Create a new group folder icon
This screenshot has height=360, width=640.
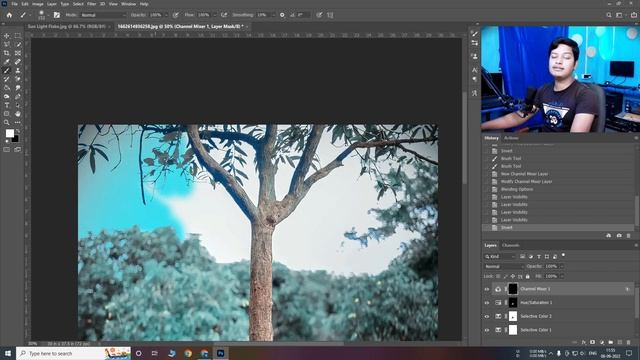611,342
